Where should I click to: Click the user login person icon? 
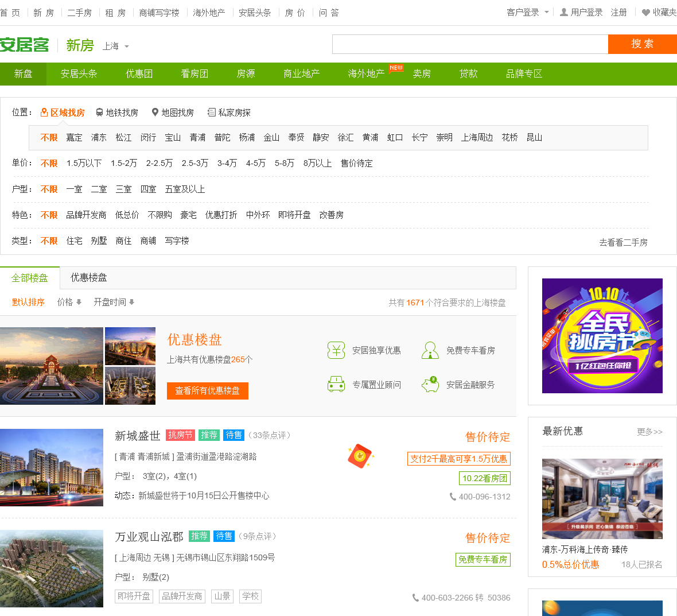563,13
